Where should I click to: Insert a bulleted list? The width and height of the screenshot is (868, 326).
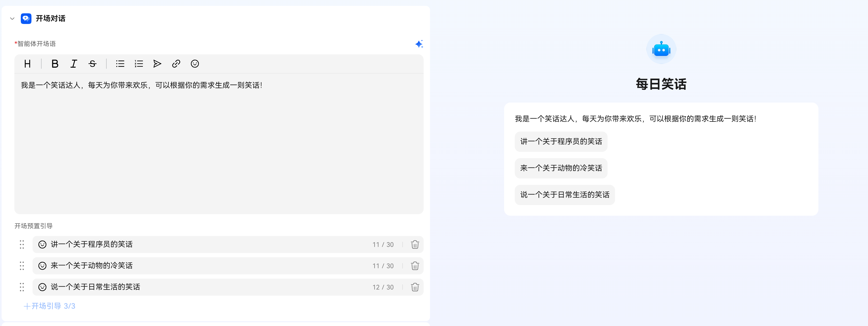click(x=120, y=64)
